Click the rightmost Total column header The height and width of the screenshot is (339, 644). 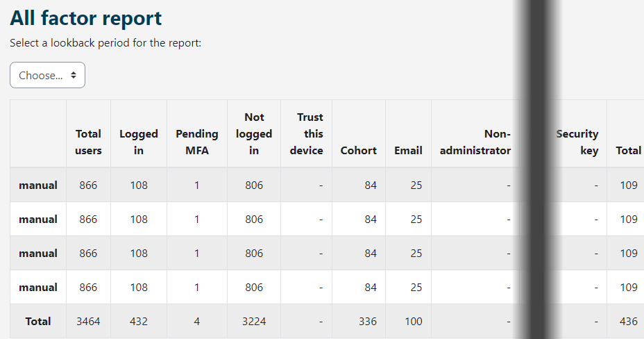point(628,150)
